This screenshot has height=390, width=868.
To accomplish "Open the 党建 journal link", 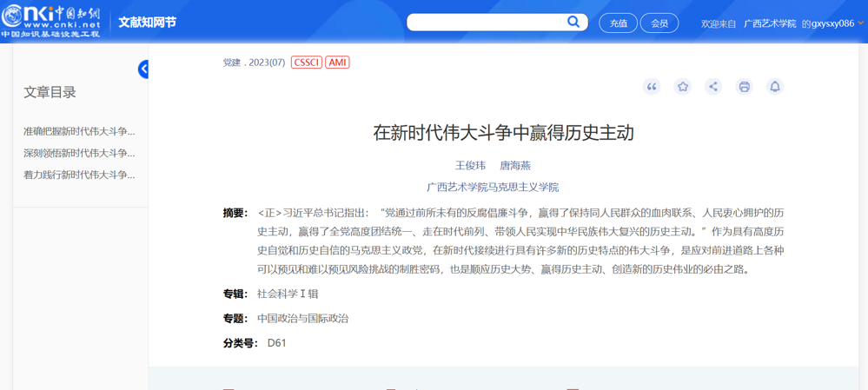I will tap(232, 63).
